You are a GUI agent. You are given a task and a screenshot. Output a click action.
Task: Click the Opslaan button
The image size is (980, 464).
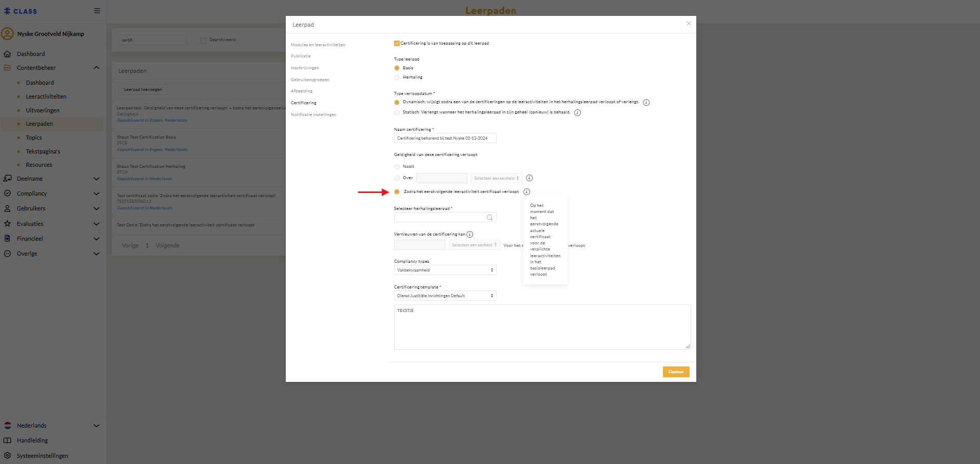click(676, 372)
